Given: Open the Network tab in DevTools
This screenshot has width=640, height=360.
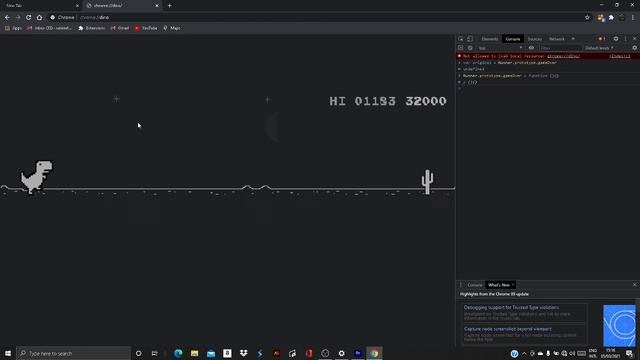Looking at the screenshot, I should 556,39.
